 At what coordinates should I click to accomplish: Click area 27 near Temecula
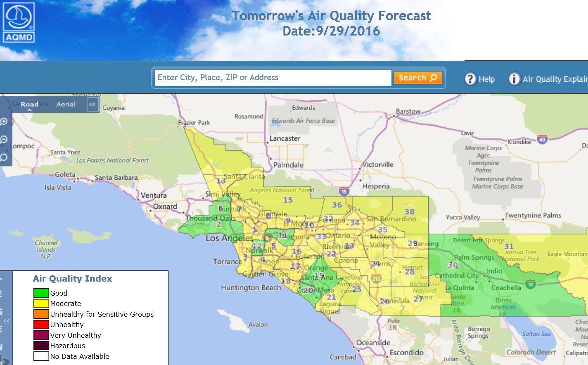tap(418, 299)
